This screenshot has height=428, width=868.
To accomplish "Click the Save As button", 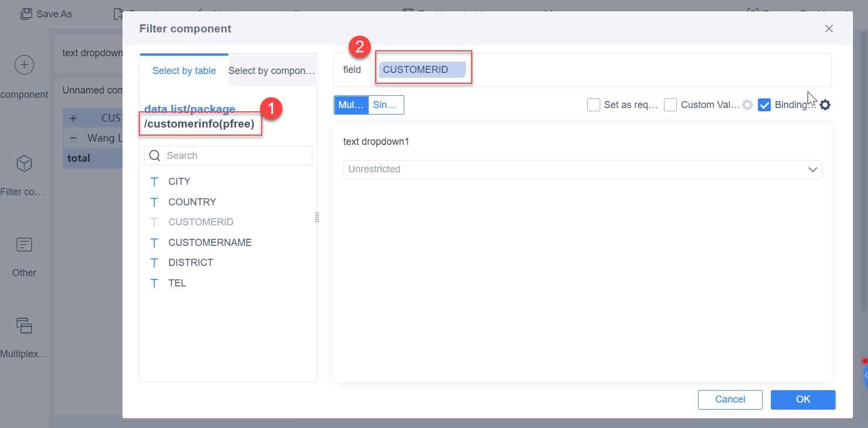I will [46, 14].
